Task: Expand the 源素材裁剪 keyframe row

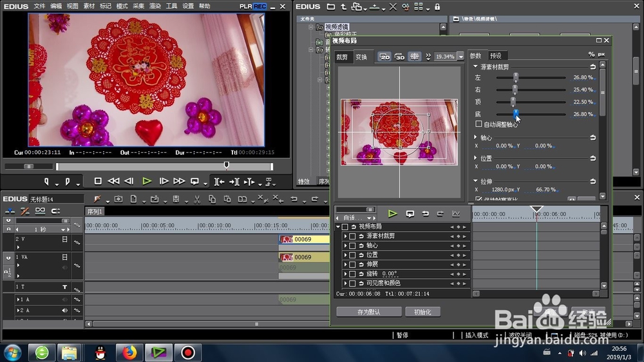Action: [345, 236]
